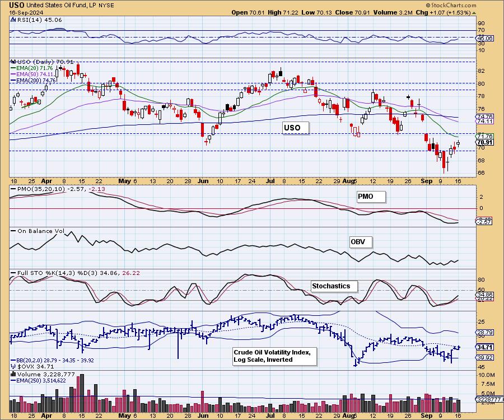Click the Volume 3,228,777 legend text
The image size is (504, 420).
point(46,375)
